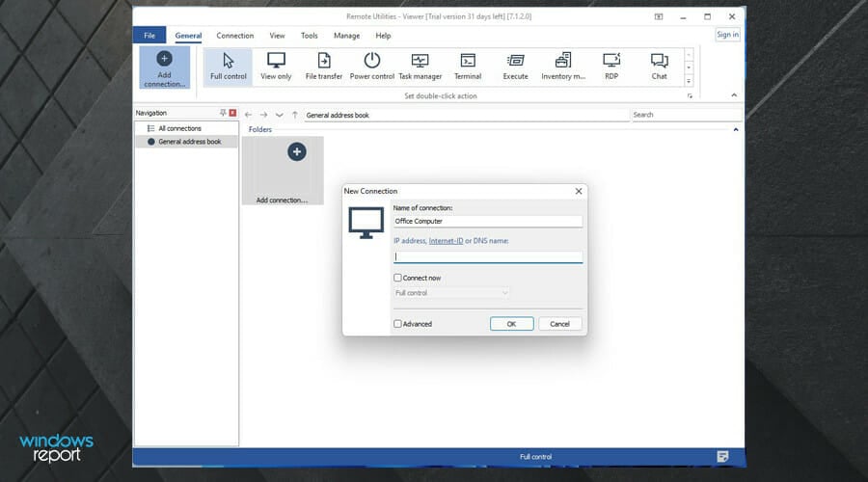Screen dimensions: 868x482
Task: Open the Task manager ribbon icon
Action: pyautogui.click(x=420, y=67)
